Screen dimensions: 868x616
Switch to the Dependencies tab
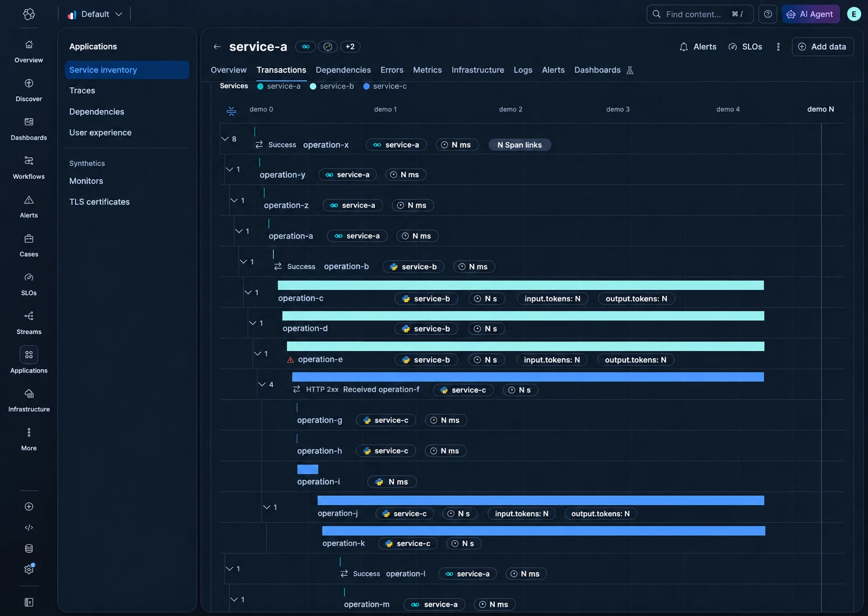343,70
